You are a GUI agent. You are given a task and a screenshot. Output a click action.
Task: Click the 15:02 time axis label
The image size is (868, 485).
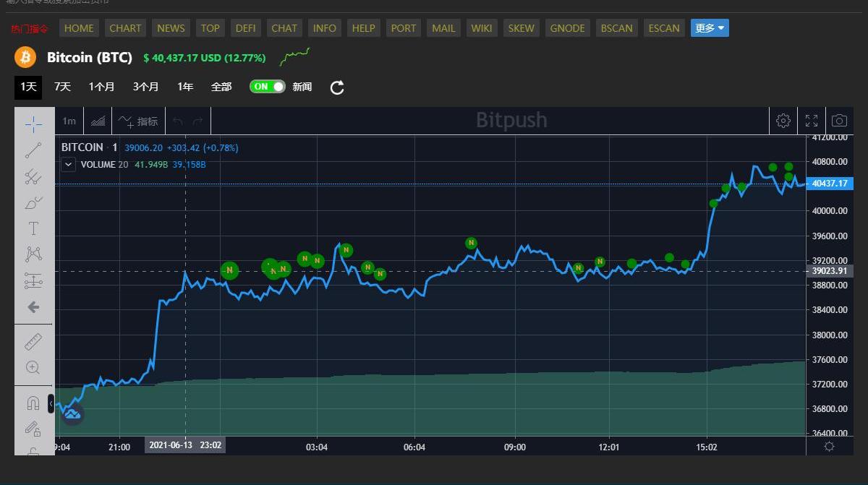706,447
